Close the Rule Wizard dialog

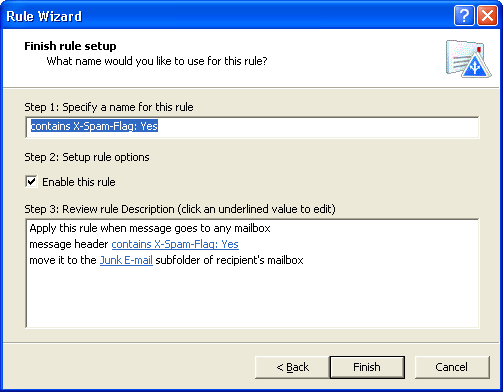487,15
